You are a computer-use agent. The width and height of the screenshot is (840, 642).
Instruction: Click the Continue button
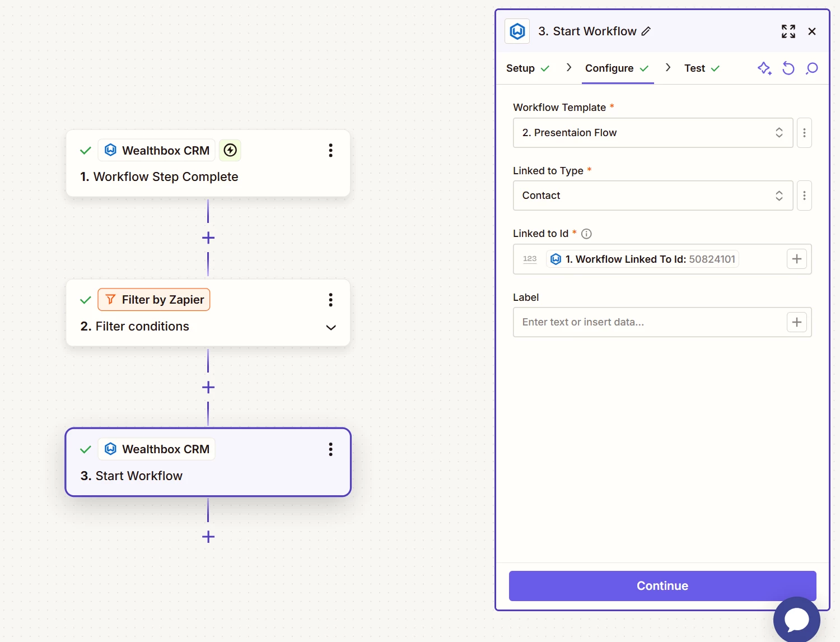pos(662,586)
